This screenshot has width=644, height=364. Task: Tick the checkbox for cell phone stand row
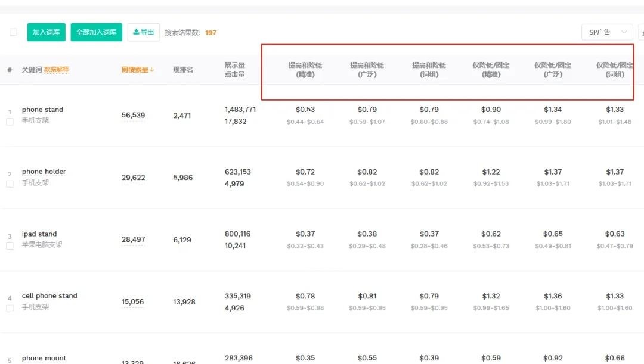[10, 308]
